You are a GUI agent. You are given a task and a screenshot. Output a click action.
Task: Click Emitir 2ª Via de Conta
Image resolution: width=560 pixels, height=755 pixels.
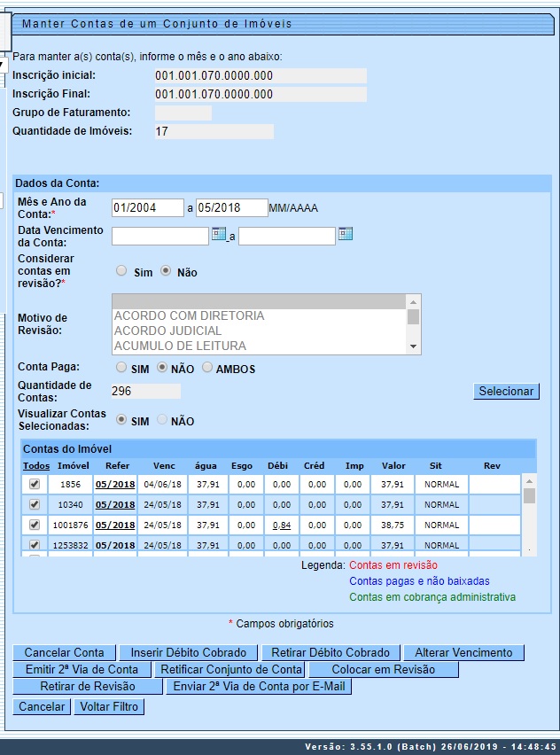click(82, 670)
